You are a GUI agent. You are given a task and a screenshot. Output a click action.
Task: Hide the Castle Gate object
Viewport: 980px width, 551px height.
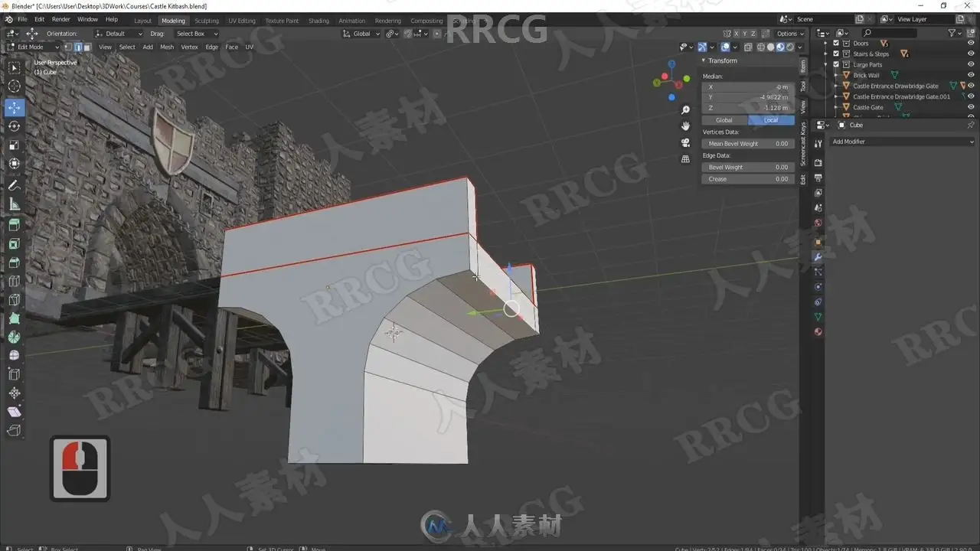coord(971,107)
